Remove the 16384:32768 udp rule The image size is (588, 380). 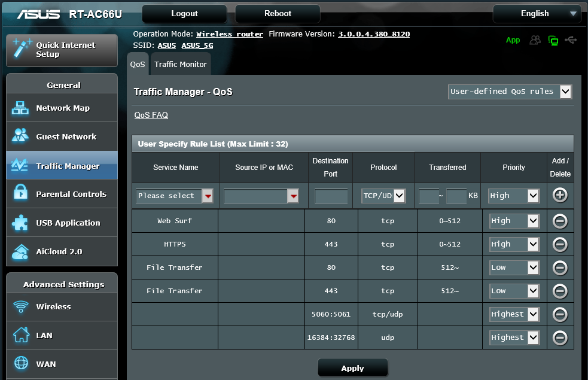[x=560, y=338]
